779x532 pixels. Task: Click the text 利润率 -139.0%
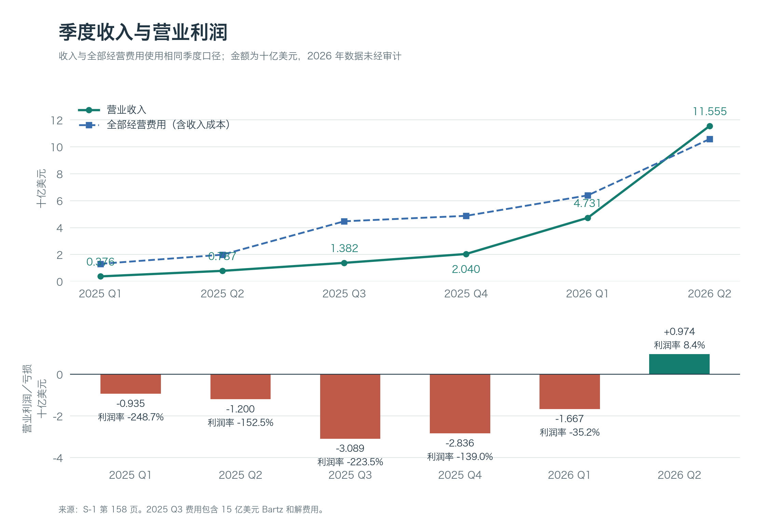(x=460, y=457)
